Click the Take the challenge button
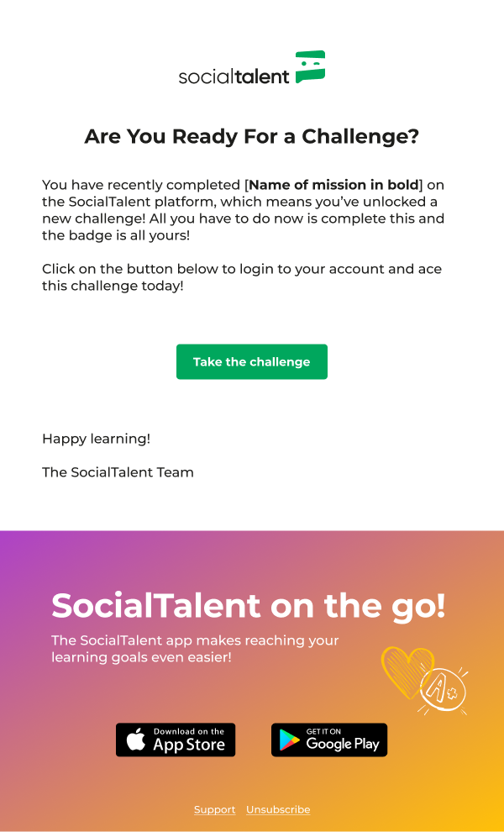Screen dimensions: 504x832 252,362
